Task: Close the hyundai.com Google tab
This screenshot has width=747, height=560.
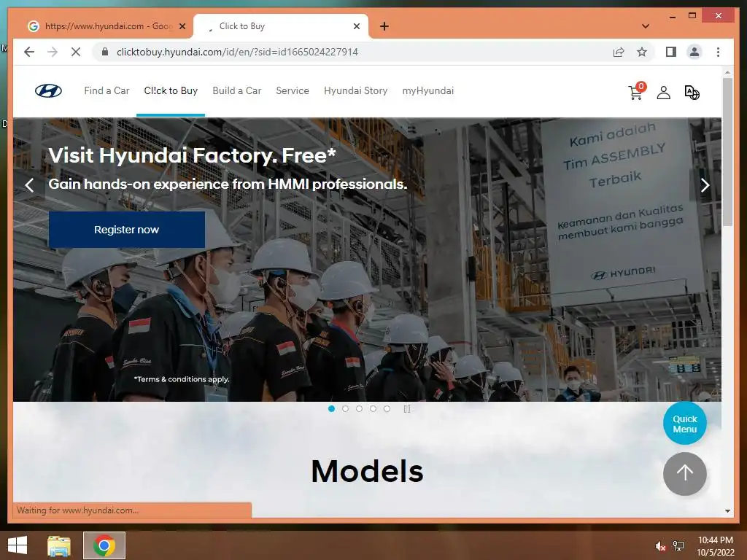Action: (x=182, y=26)
